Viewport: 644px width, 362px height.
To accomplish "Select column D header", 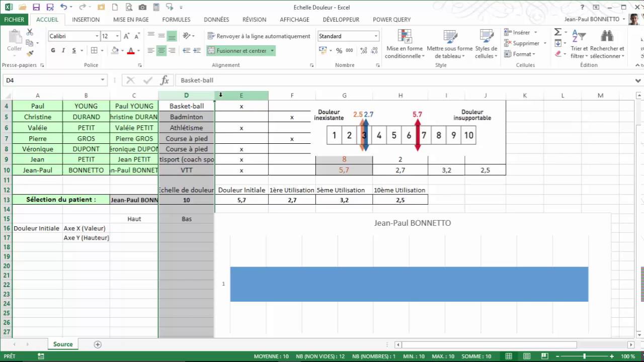I will click(186, 96).
